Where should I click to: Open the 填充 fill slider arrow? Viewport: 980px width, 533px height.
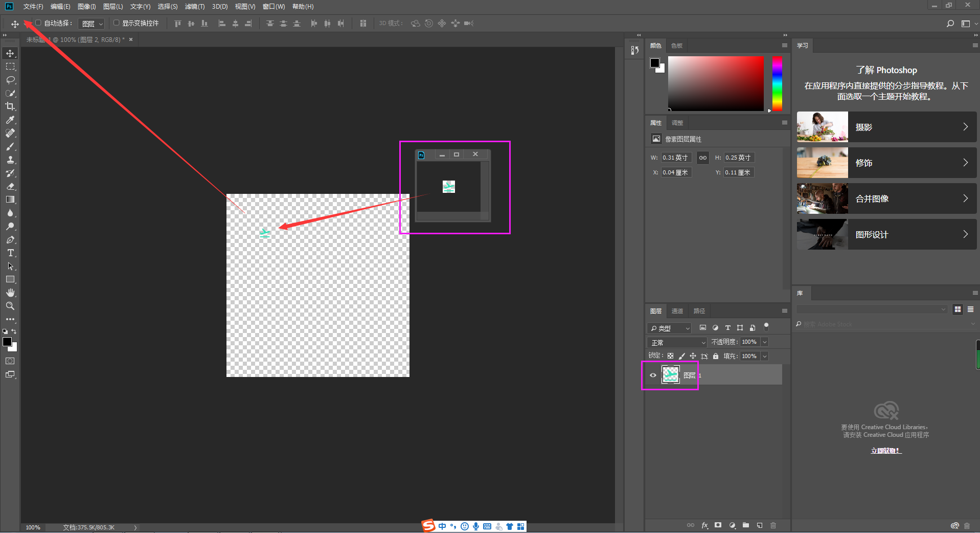765,357
